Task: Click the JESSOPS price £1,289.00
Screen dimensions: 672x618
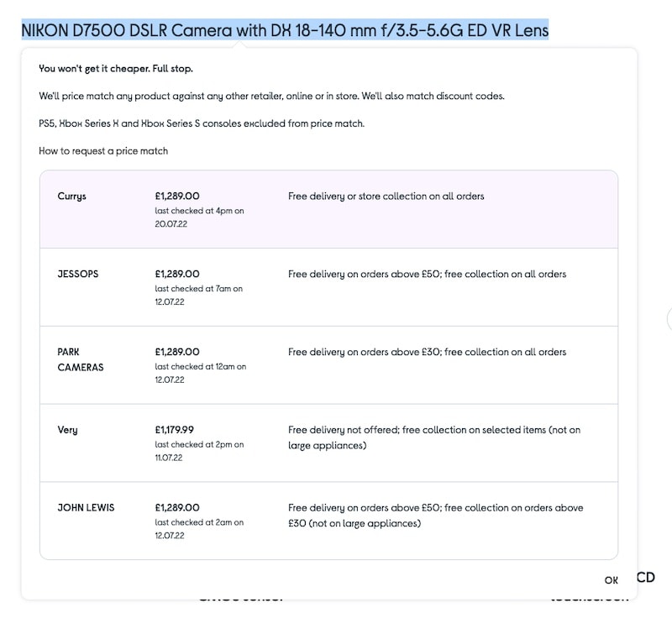Action: [x=177, y=274]
